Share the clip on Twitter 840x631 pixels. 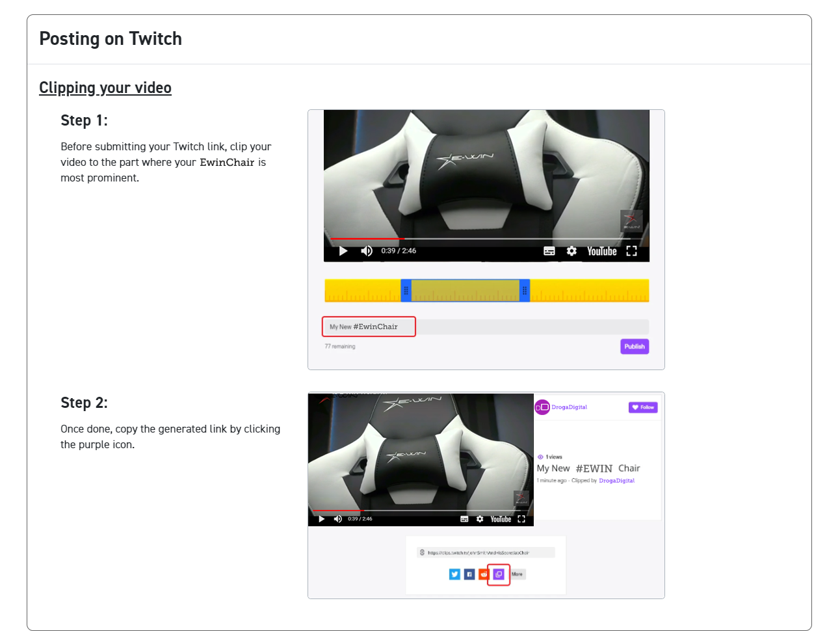[454, 574]
